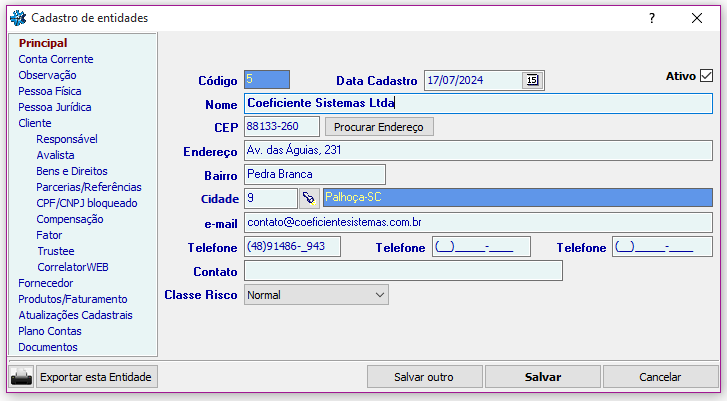Click the Salvar button
The width and height of the screenshot is (727, 401).
coord(542,377)
